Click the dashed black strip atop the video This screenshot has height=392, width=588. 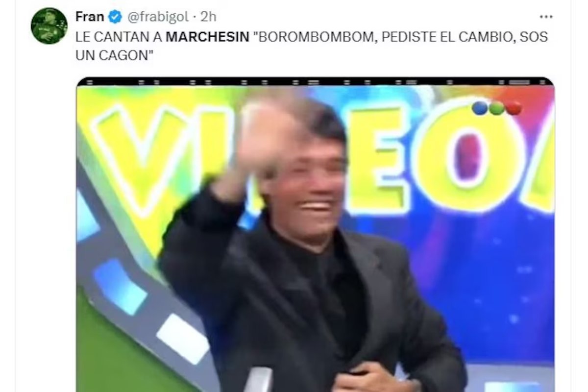click(x=315, y=81)
